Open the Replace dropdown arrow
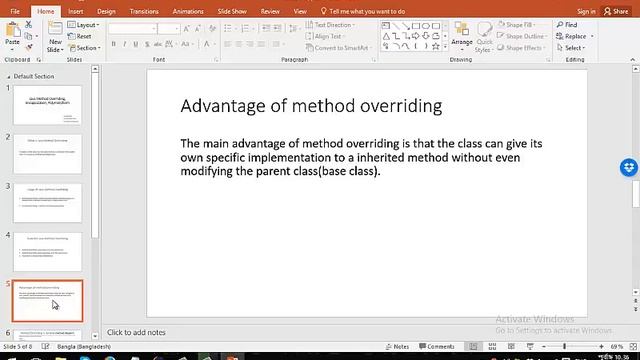 (x=592, y=36)
